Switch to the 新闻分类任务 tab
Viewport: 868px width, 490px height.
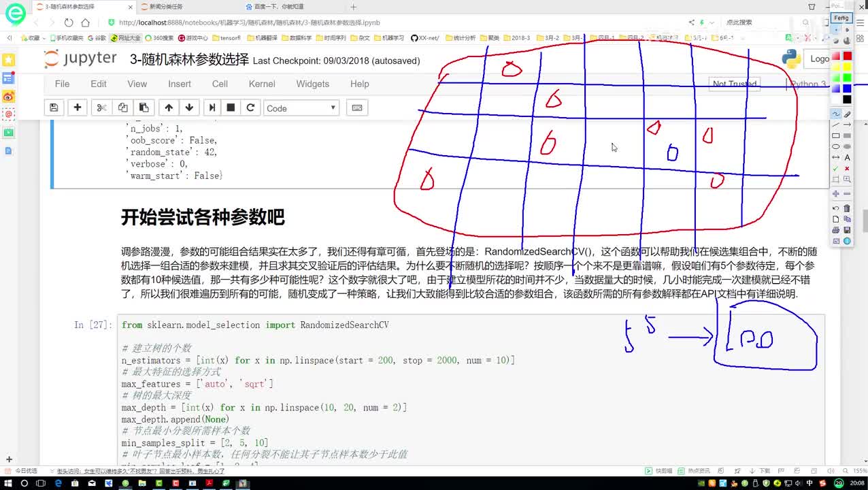pos(167,7)
